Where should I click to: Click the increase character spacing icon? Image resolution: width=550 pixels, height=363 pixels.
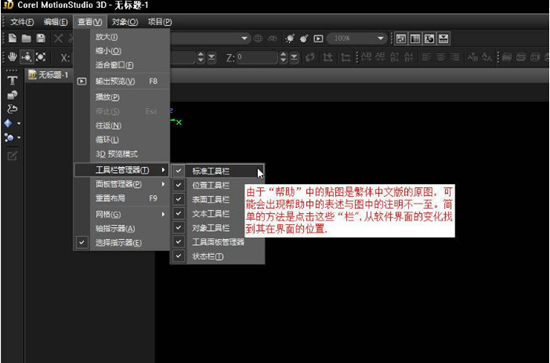pos(366,57)
